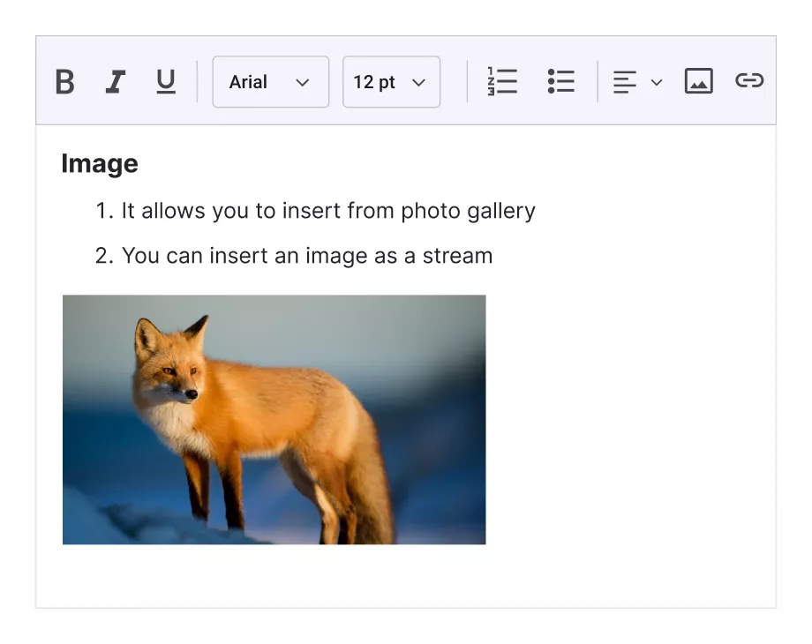The height and width of the screenshot is (644, 812).
Task: Expand the alignment chevron menu
Action: tap(657, 81)
